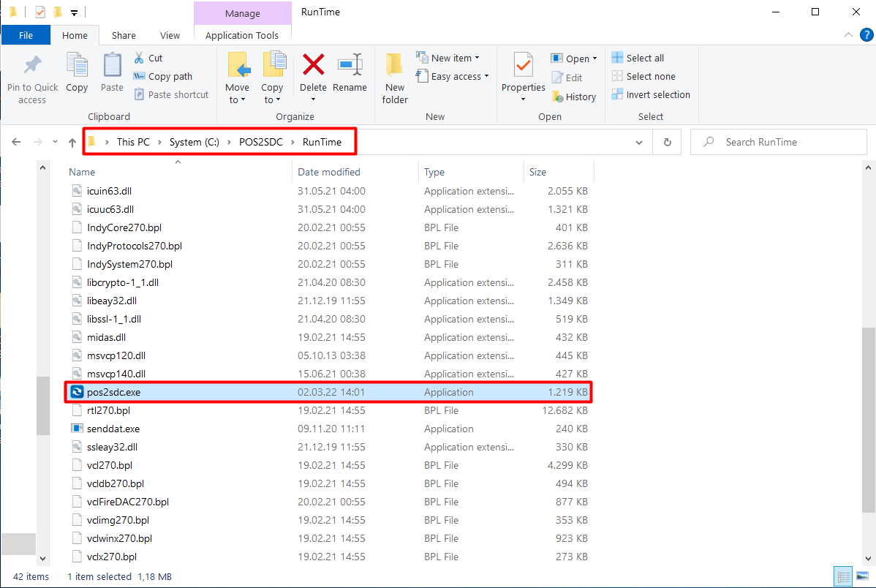The image size is (876, 588).
Task: Open the recent locations dropdown arrow
Action: (55, 142)
